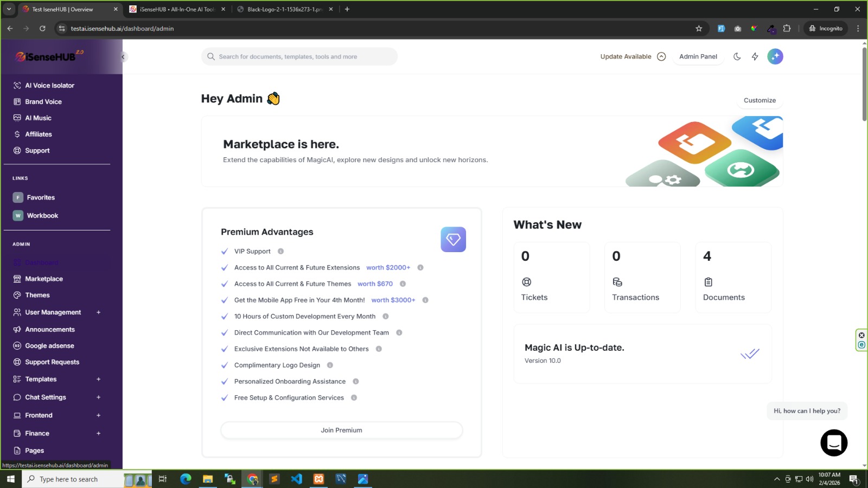The height and width of the screenshot is (488, 868).
Task: Click the Marketplace is here banner heading
Action: pyautogui.click(x=281, y=144)
